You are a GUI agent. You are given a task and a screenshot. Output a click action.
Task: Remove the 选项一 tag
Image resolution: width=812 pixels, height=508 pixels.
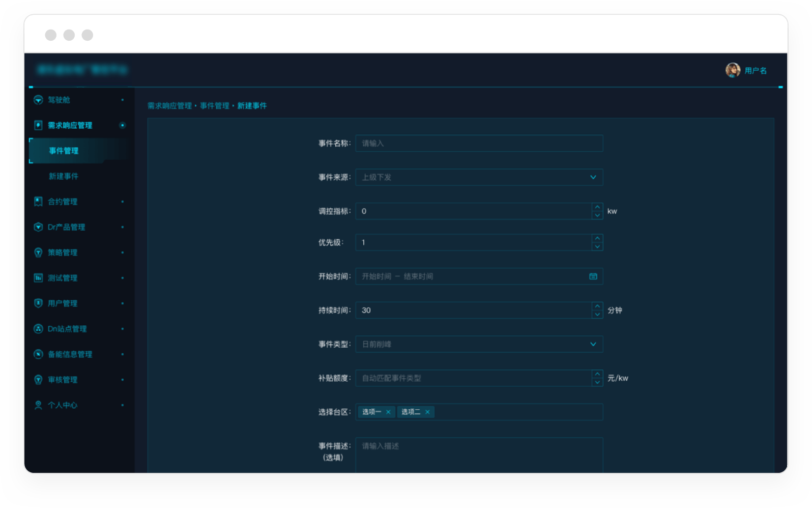388,412
